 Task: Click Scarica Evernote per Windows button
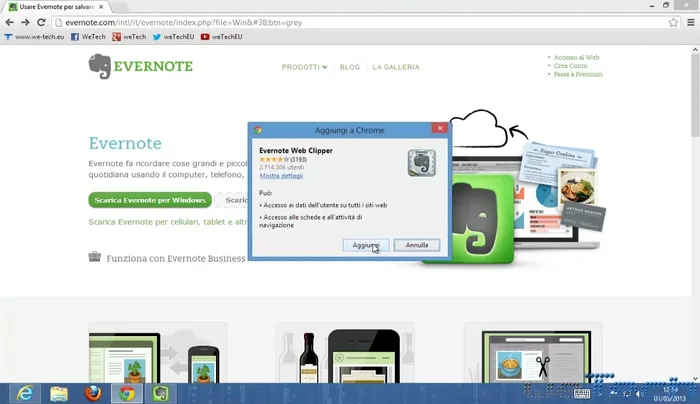[x=150, y=200]
